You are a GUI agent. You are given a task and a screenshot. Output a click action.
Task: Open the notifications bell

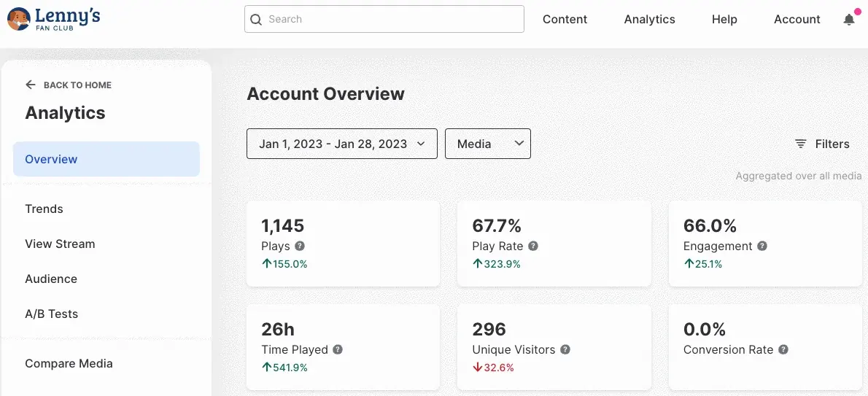click(849, 20)
